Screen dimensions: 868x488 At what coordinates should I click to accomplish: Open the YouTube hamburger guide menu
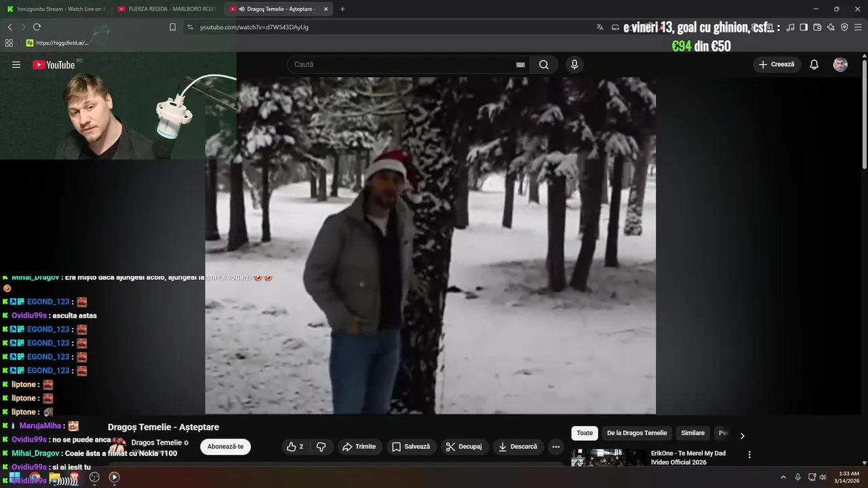16,64
